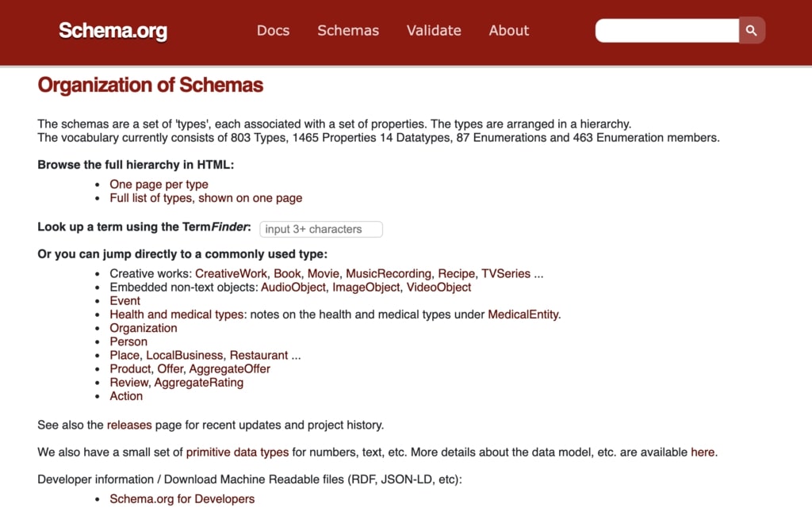Open the Validate page
The image size is (812, 511).
click(433, 30)
